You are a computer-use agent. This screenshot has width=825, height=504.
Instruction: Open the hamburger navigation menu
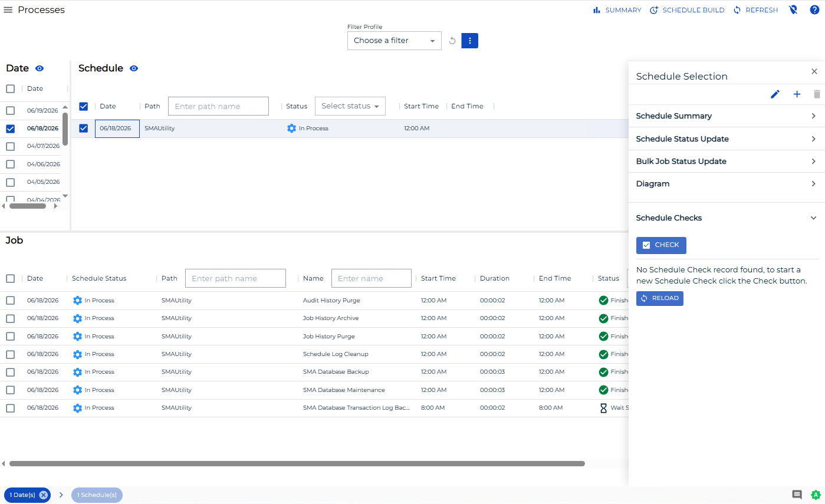(8, 10)
